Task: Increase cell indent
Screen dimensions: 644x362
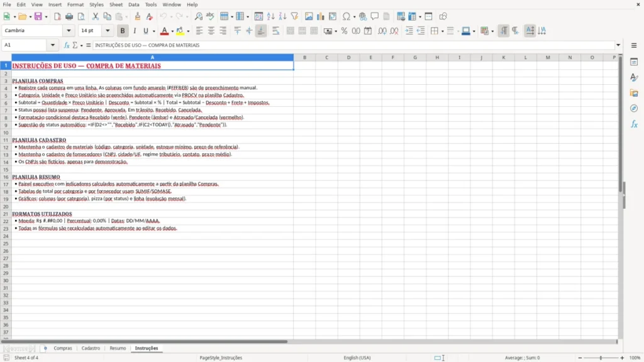Action: click(409, 31)
